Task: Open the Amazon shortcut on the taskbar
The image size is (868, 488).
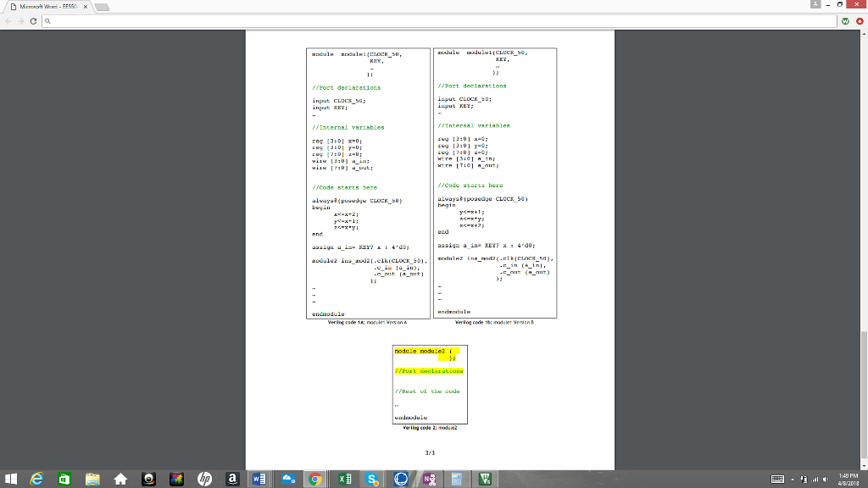Action: coord(232,479)
